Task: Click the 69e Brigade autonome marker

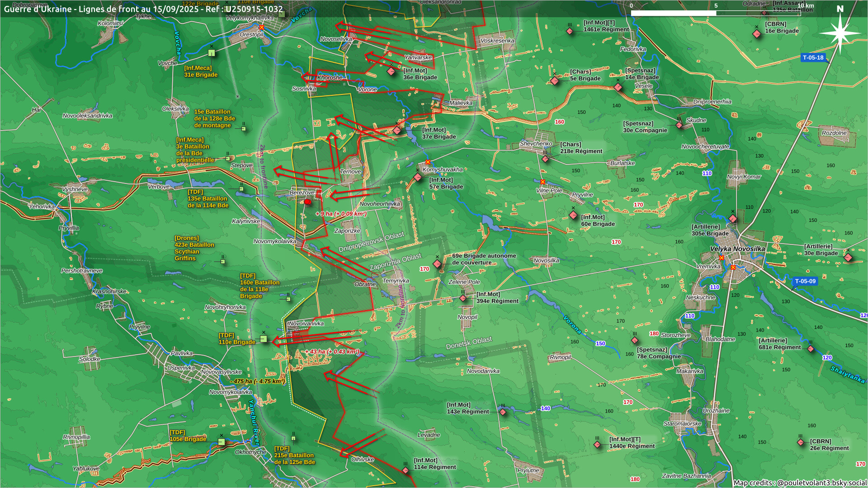Action: point(437,263)
